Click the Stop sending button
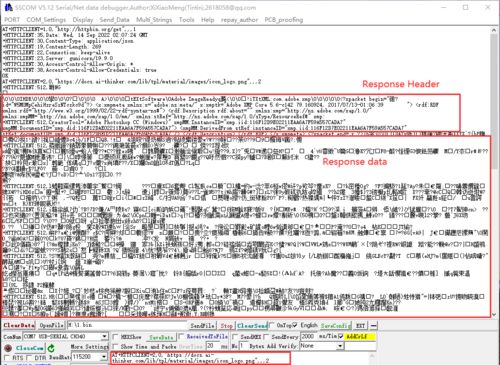 226,325
